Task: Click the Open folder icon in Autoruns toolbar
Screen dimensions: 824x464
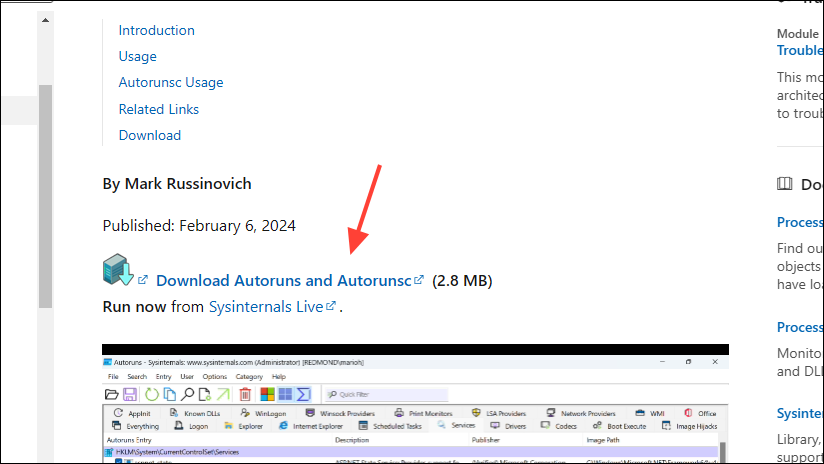Action: tap(111, 394)
